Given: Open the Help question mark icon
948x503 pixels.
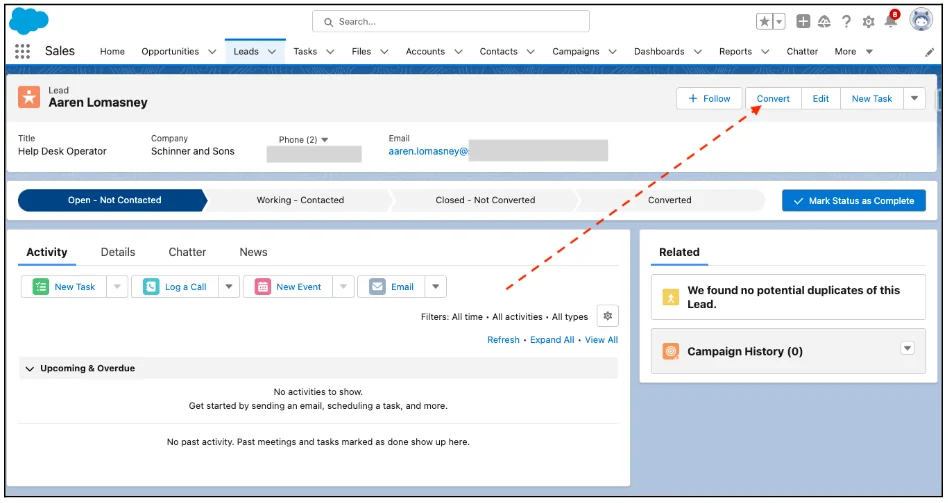Looking at the screenshot, I should (x=846, y=22).
